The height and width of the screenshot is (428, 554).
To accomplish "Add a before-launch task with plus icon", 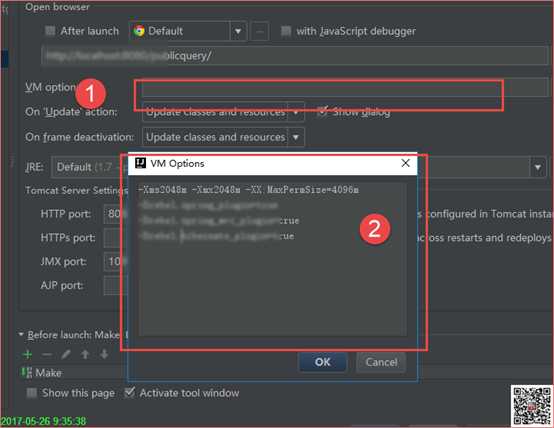I will point(28,354).
